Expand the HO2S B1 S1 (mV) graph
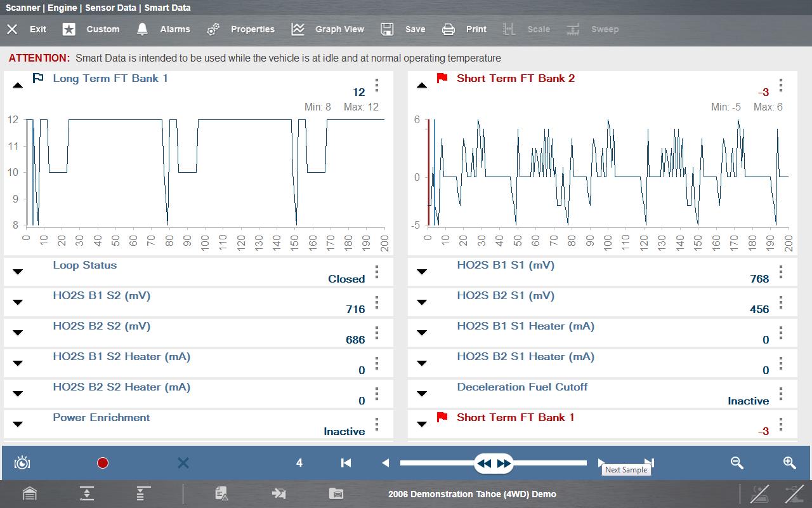The image size is (812, 508). pyautogui.click(x=422, y=272)
